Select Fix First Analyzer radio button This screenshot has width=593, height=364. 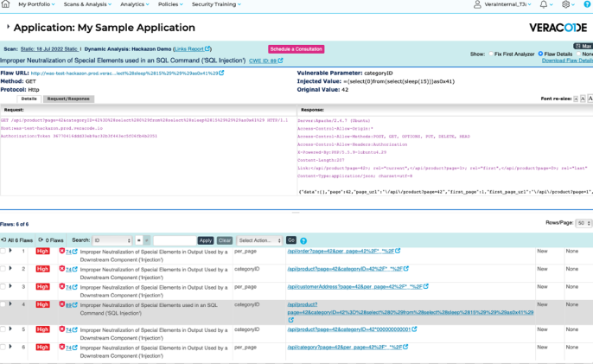pyautogui.click(x=491, y=54)
